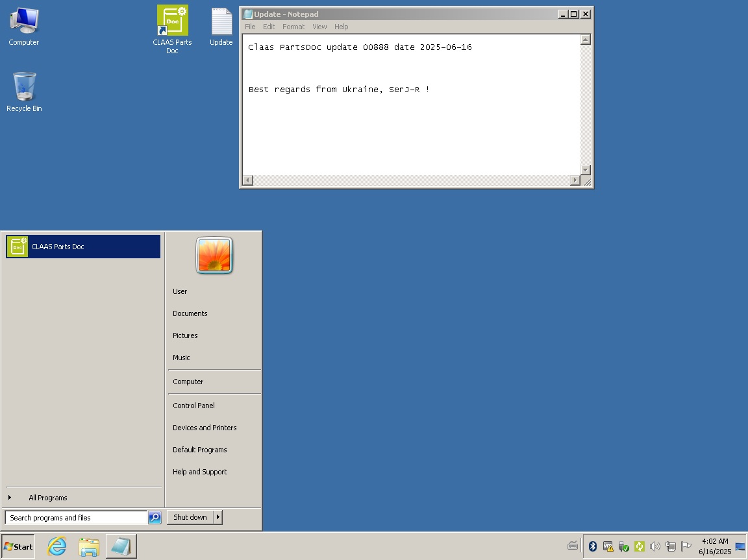
Task: Click the Show Desktop button at taskbar end
Action: (740, 546)
